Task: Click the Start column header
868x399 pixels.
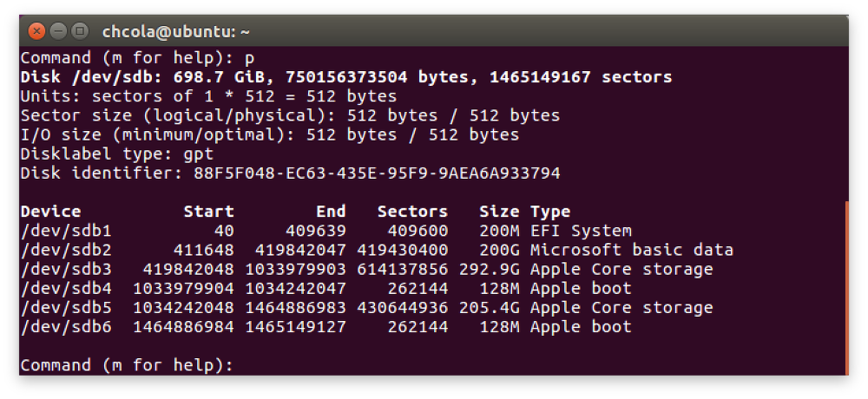Action: [x=208, y=212]
